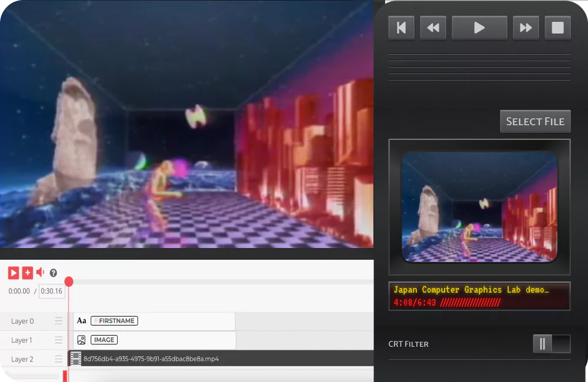Click the Japan Computer Graphics Lab title
This screenshot has height=382, width=588.
(x=471, y=290)
